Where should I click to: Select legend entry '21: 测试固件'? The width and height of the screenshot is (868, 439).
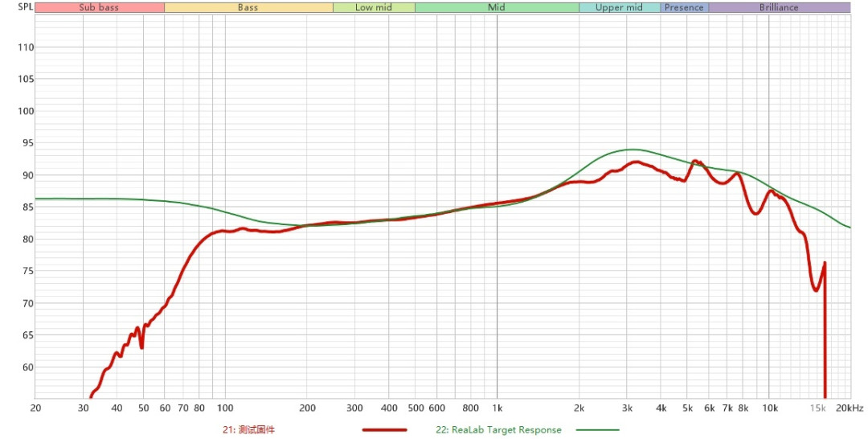(248, 430)
